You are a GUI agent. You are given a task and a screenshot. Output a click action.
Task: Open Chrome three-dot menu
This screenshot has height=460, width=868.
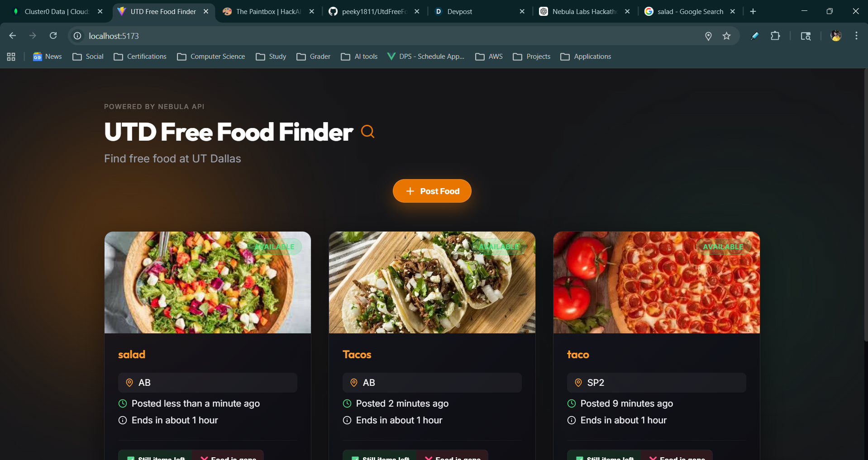click(856, 36)
